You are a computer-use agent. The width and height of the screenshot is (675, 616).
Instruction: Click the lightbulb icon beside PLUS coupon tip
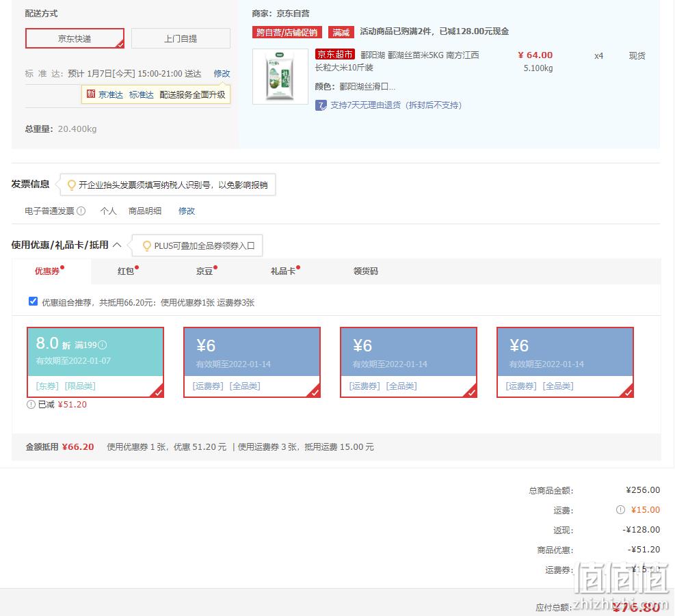tap(147, 246)
